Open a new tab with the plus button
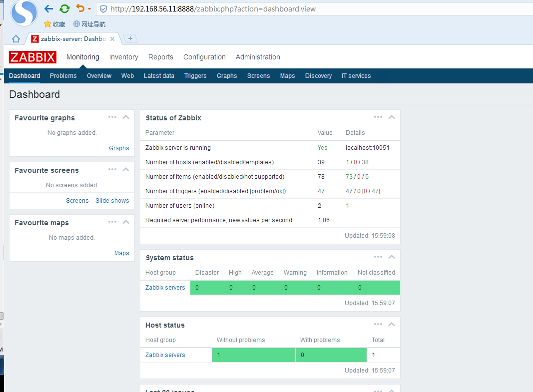This screenshot has width=533, height=392. [x=130, y=38]
